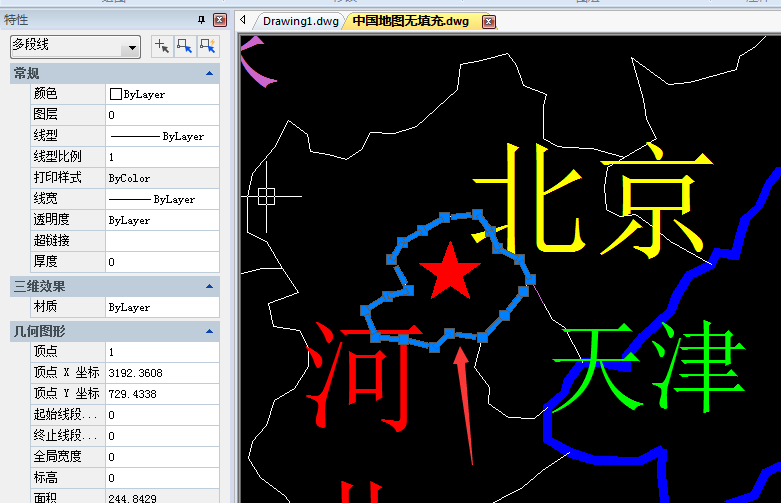Click the 透明度 property label
The height and width of the screenshot is (503, 781).
pyautogui.click(x=51, y=220)
